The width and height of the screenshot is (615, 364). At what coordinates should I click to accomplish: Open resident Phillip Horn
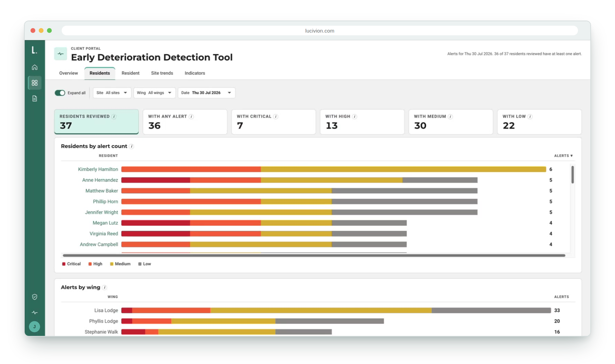click(106, 202)
